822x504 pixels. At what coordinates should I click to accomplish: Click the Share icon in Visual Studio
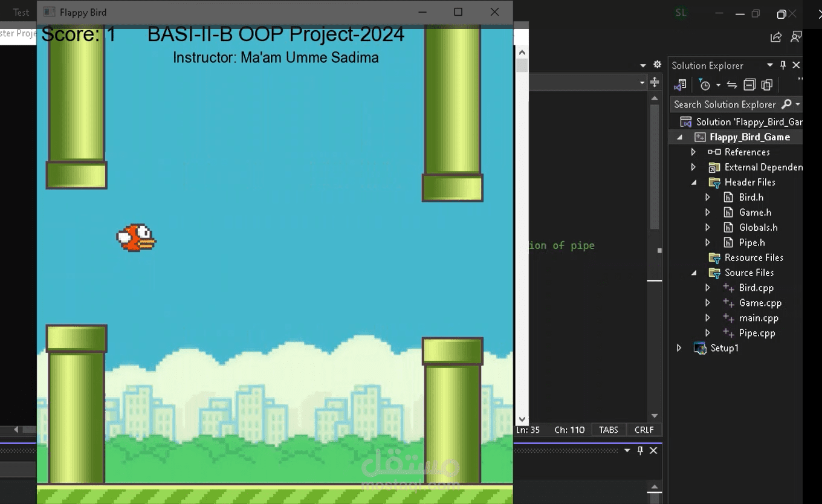tap(776, 37)
